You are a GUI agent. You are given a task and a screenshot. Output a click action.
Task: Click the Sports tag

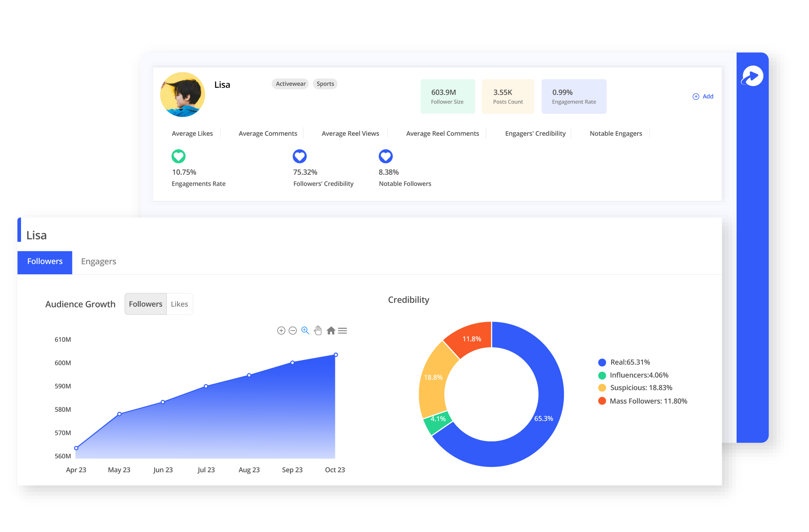point(325,84)
